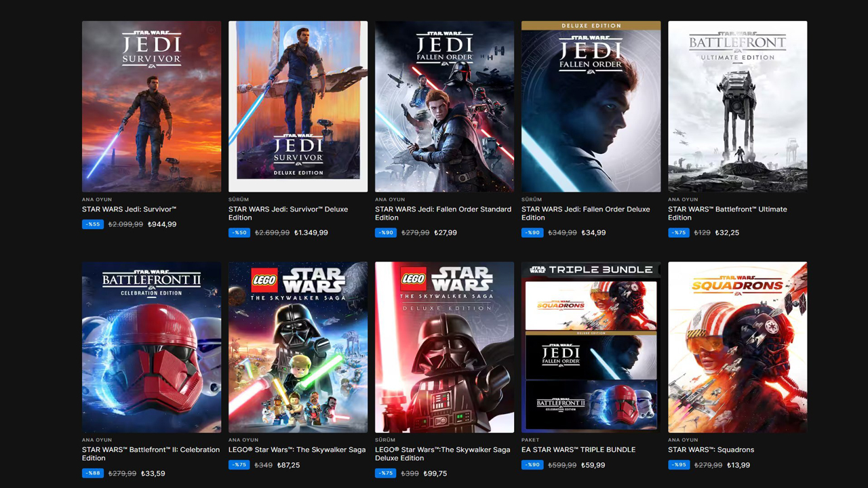Click the -%88 discount badge
868x488 pixels.
93,473
